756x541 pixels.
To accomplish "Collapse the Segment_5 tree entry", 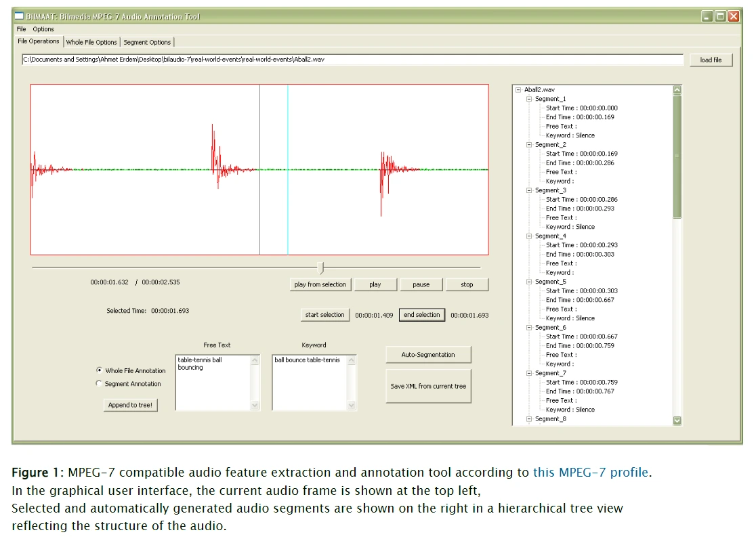I will [x=530, y=281].
